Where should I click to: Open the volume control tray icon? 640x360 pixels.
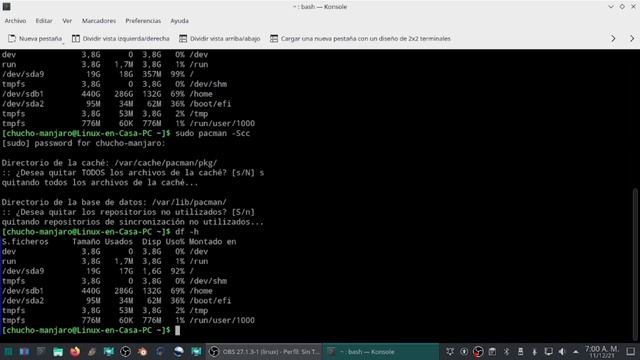(x=562, y=351)
